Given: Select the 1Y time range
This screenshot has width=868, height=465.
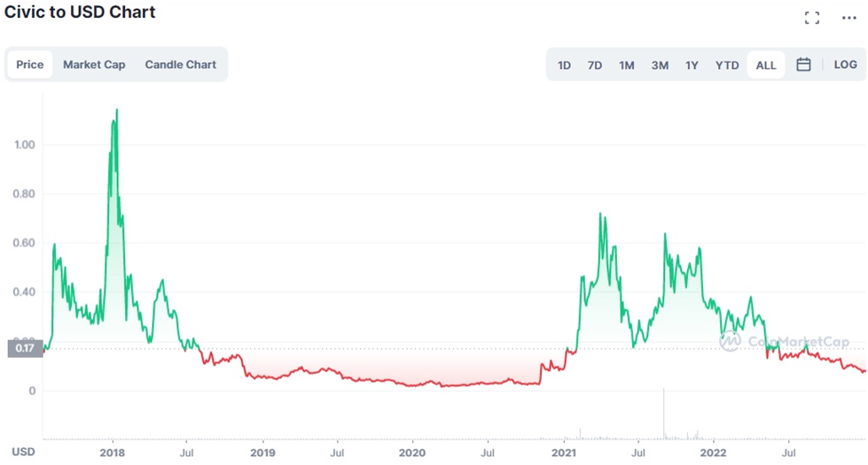Looking at the screenshot, I should tap(692, 66).
